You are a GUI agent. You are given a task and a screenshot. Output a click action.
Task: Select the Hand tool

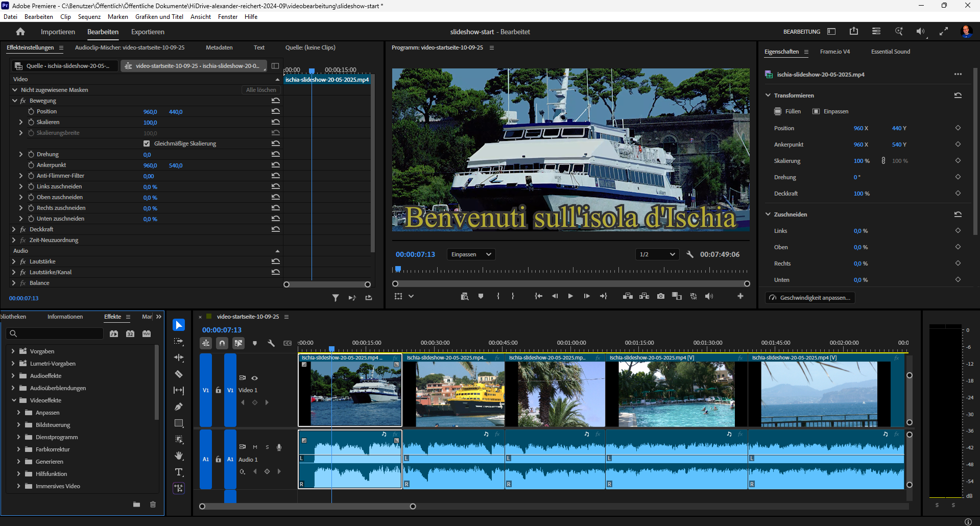click(x=179, y=456)
